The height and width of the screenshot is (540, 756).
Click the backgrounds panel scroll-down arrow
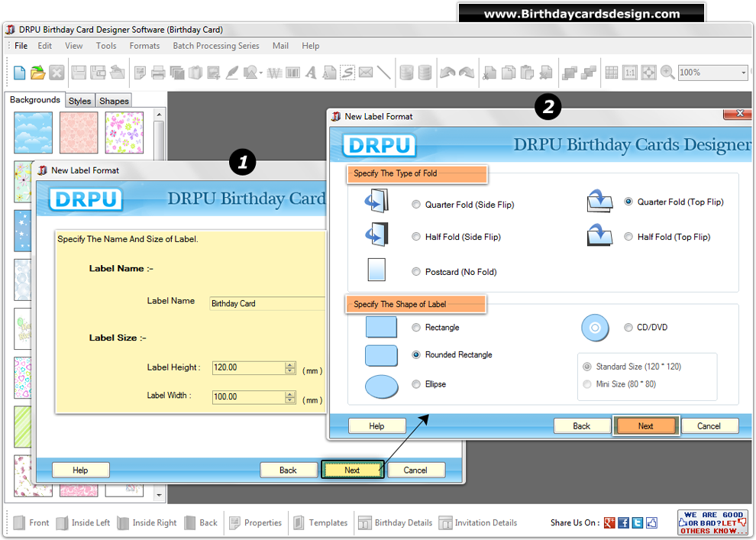[x=159, y=495]
